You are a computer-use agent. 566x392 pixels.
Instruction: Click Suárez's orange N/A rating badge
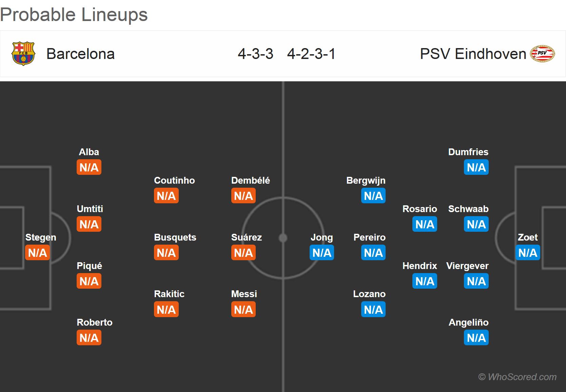[x=243, y=253]
